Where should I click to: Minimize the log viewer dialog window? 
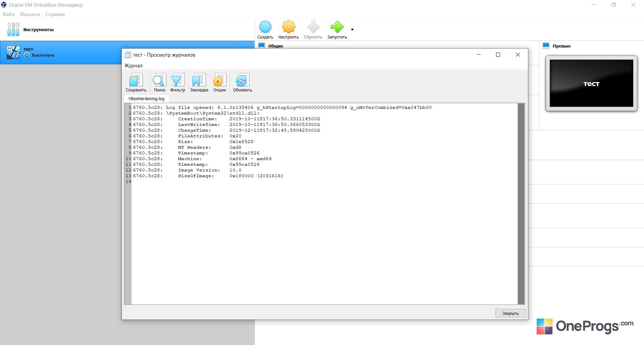pyautogui.click(x=479, y=55)
